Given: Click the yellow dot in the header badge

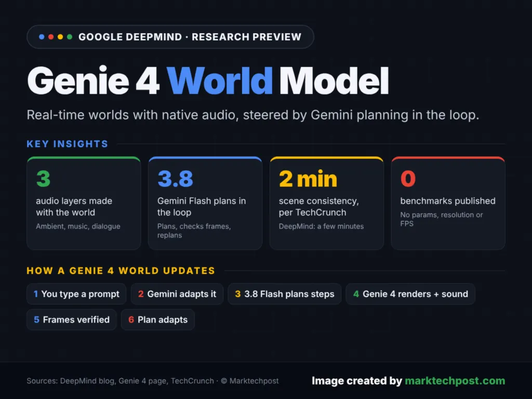Looking at the screenshot, I should tap(60, 37).
